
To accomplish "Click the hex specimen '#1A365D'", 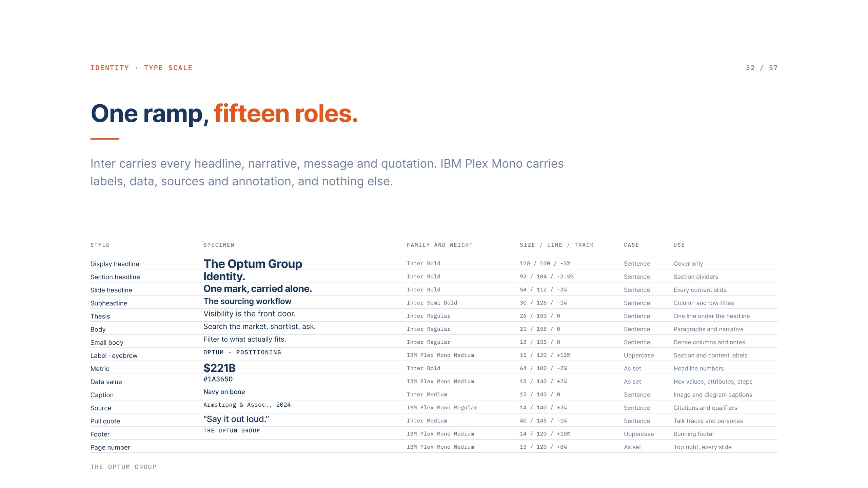I will coord(218,379).
